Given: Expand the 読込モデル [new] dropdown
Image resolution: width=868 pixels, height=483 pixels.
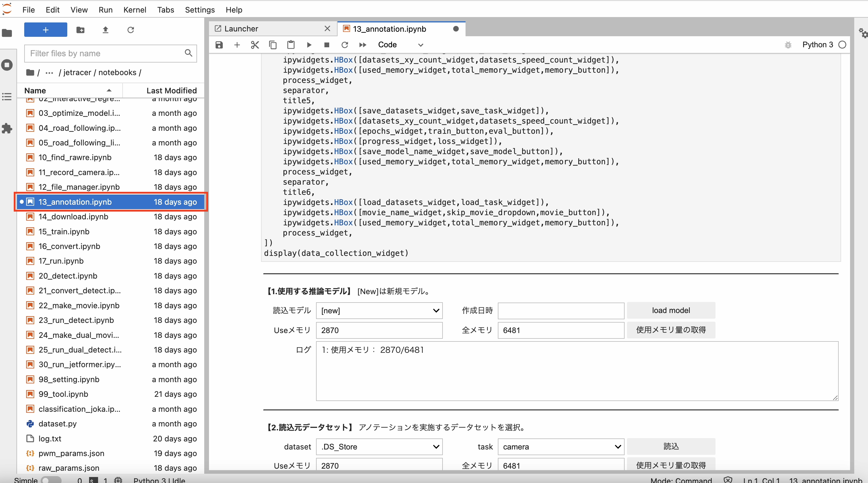Looking at the screenshot, I should pyautogui.click(x=379, y=310).
